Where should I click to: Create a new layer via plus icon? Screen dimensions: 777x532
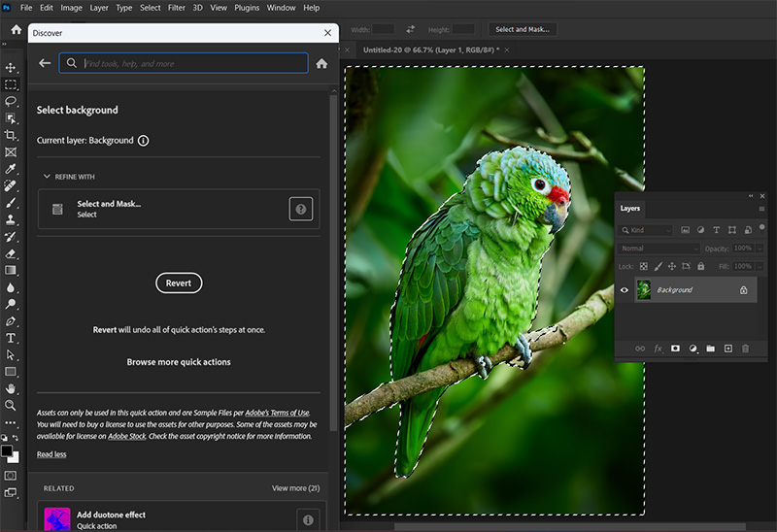727,348
